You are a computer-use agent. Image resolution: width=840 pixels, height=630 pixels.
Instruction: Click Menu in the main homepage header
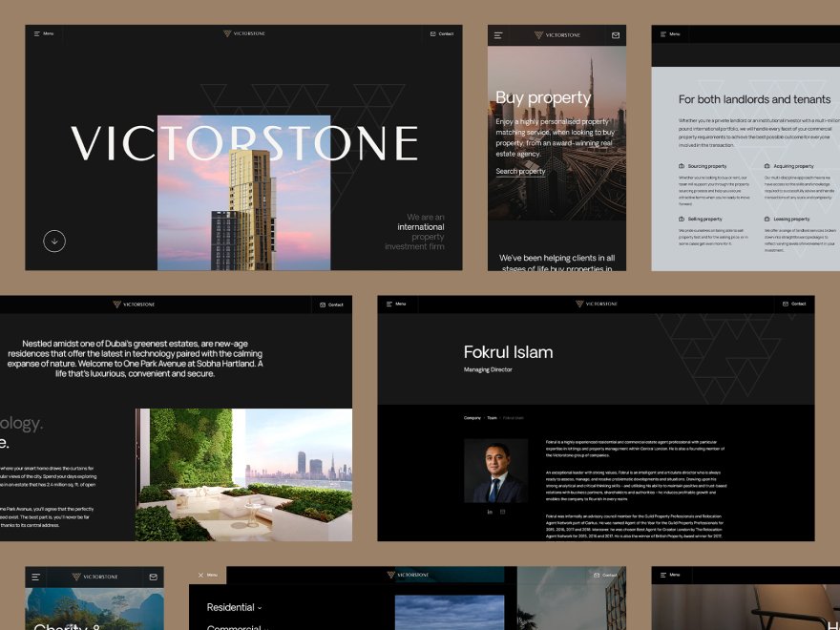point(43,33)
